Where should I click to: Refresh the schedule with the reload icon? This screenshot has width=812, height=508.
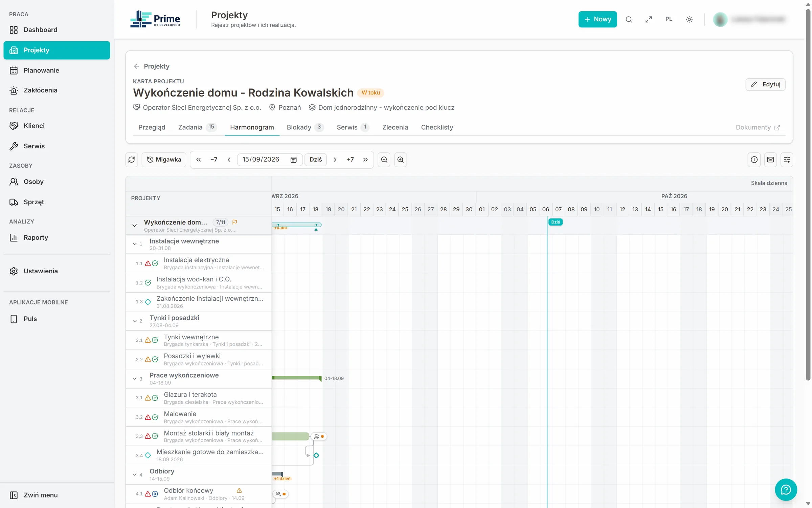coord(132,160)
